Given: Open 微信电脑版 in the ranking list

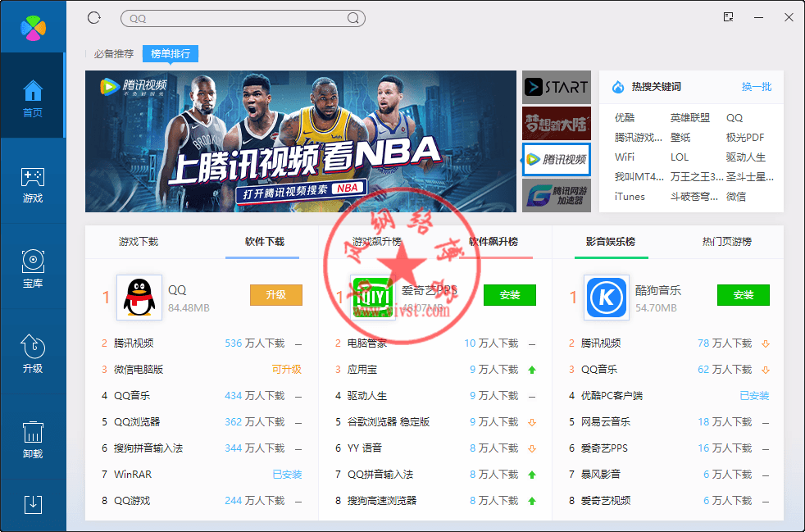Looking at the screenshot, I should 139,369.
